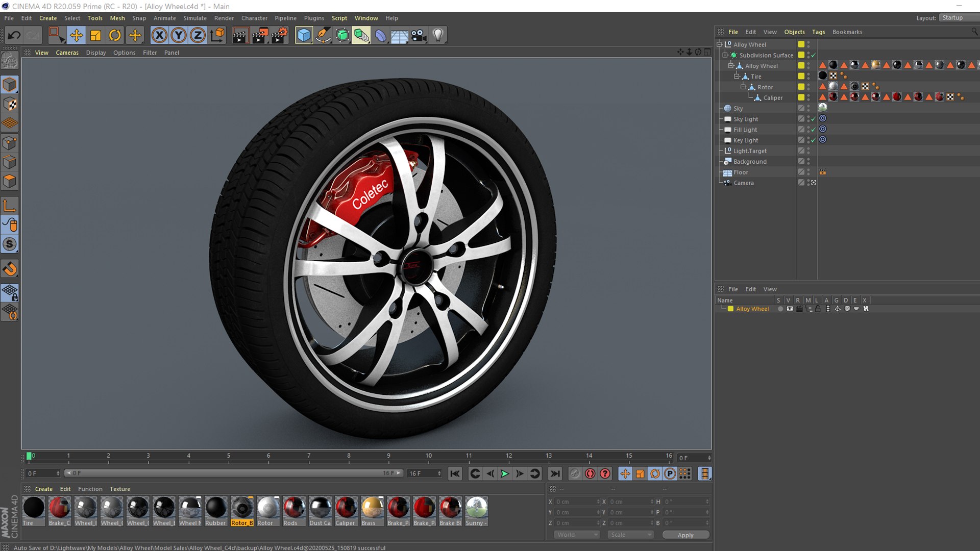
Task: Enable Texture mode in left sidebar
Action: click(x=10, y=104)
